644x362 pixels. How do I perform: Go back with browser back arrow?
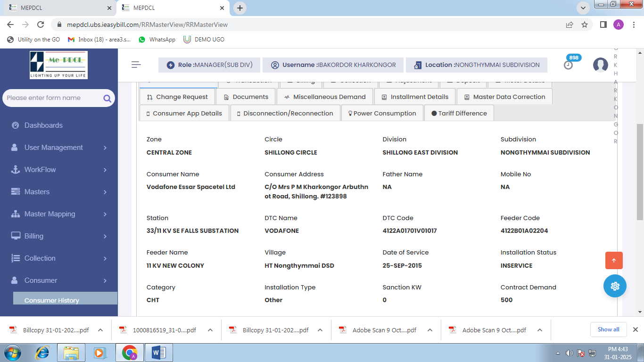point(10,25)
